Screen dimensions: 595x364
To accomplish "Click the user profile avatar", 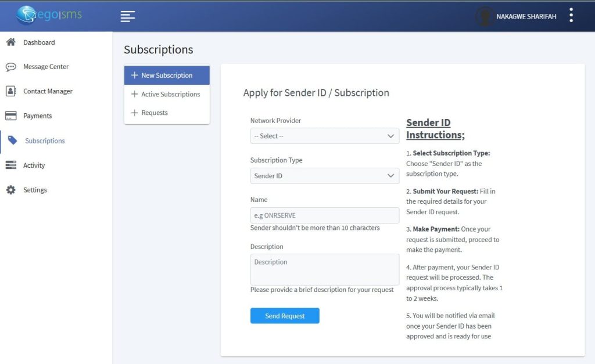I will click(x=484, y=16).
